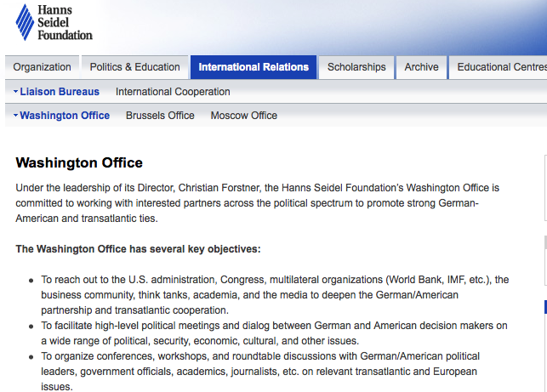Click 'The Washington Office has several key objectives:'

point(138,249)
